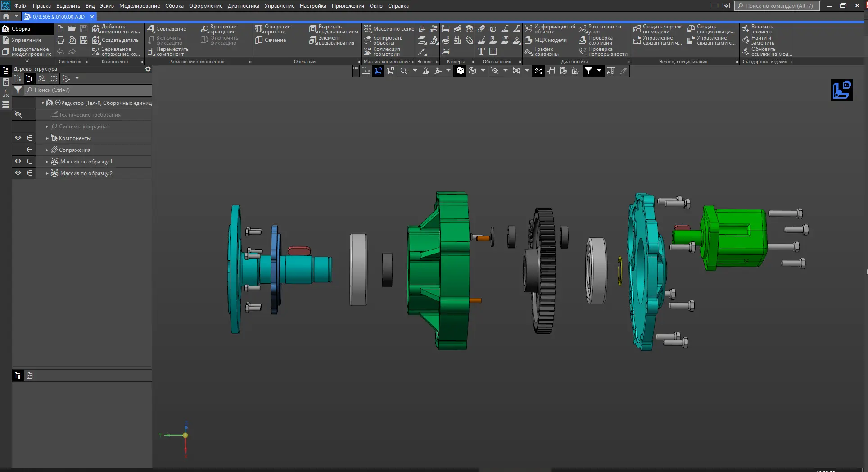This screenshot has height=472, width=868.
Task: Click Создать деталь tool
Action: click(116, 40)
